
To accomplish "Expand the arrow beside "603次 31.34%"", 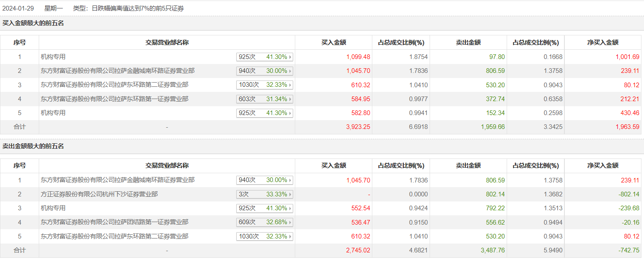I will click(x=290, y=99).
